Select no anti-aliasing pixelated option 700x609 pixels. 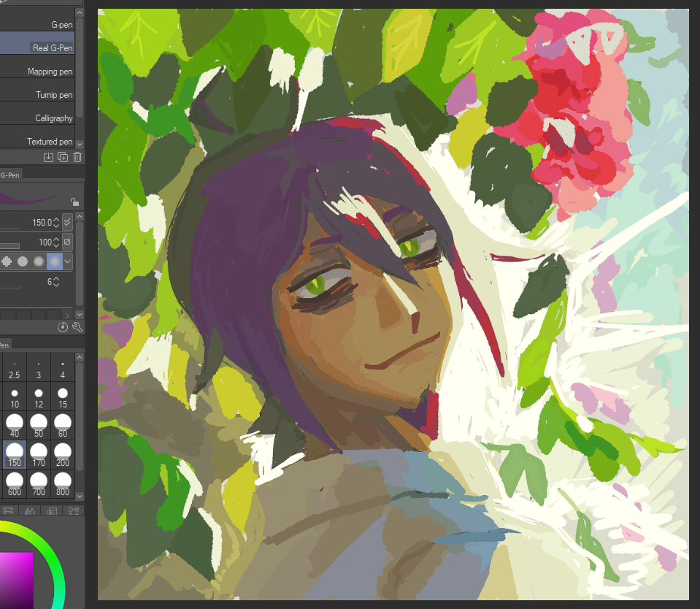[x=7, y=261]
